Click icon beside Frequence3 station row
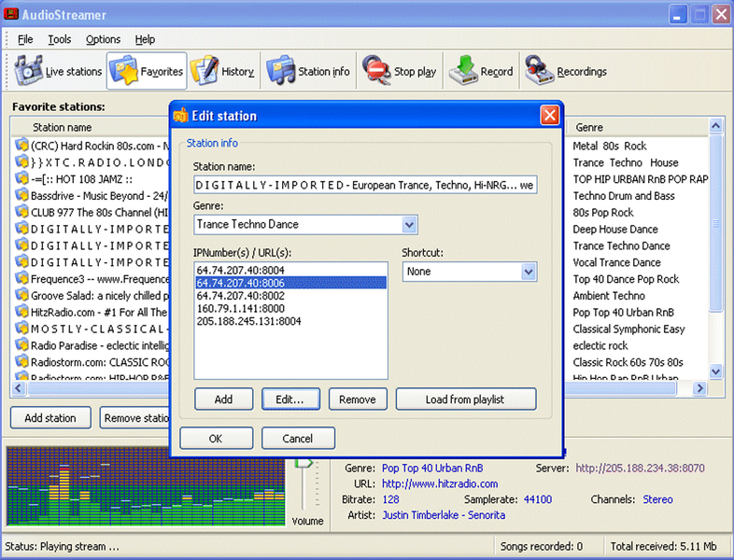The width and height of the screenshot is (734, 560). [21, 278]
